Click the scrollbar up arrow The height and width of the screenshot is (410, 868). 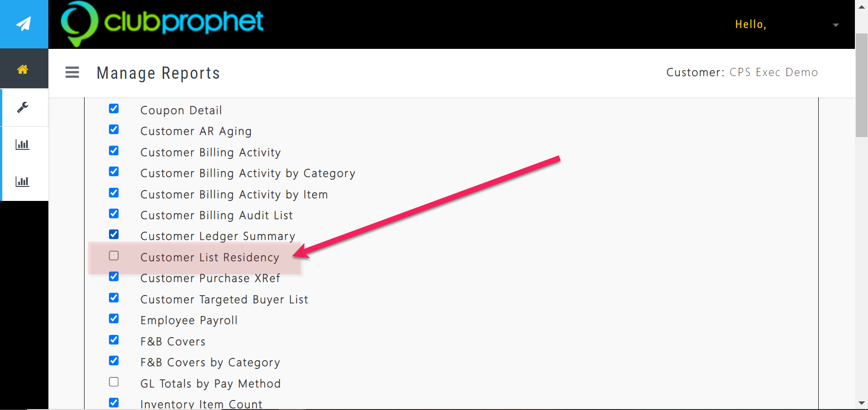tap(861, 7)
